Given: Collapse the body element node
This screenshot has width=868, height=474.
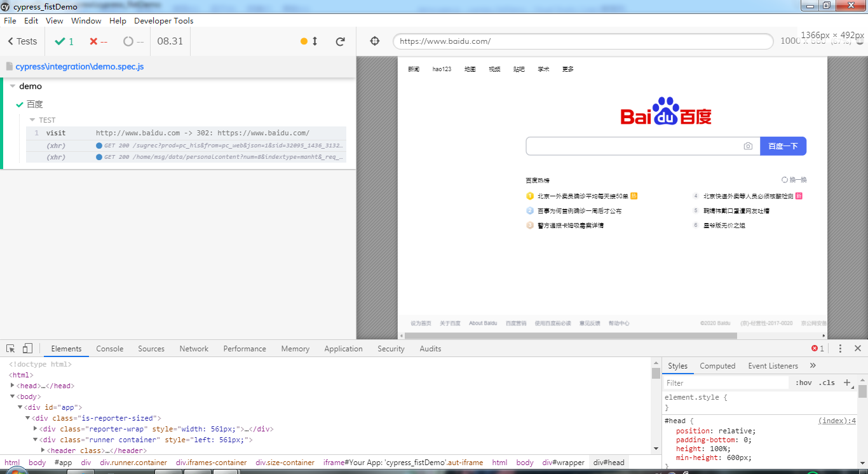Looking at the screenshot, I should [x=13, y=396].
